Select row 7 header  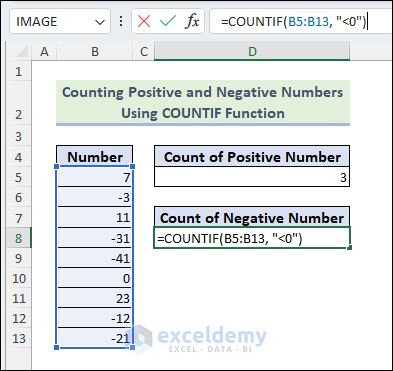pos(19,218)
